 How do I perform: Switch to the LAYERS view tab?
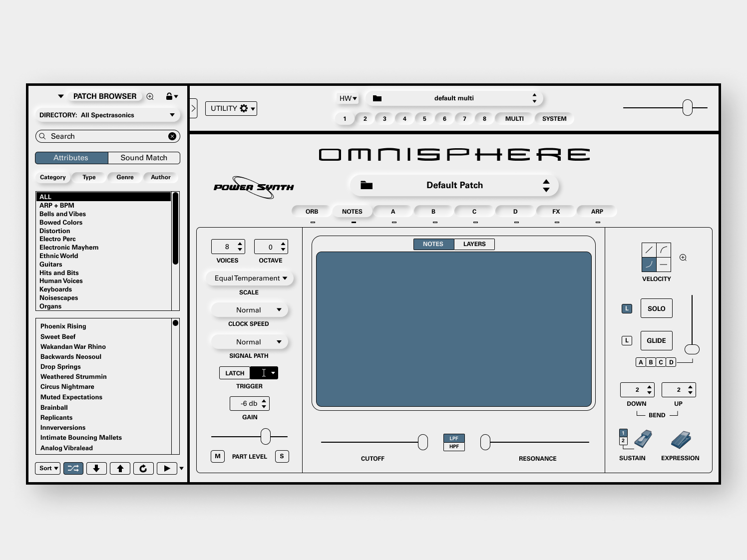(474, 244)
